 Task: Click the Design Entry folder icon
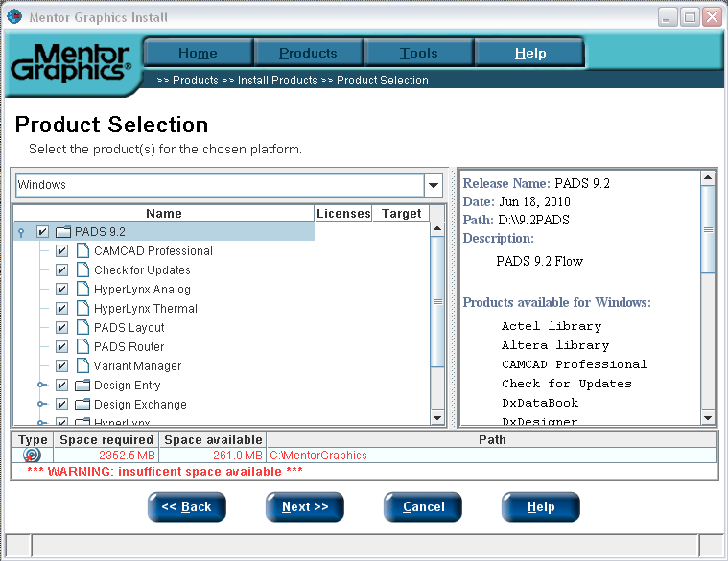82,386
